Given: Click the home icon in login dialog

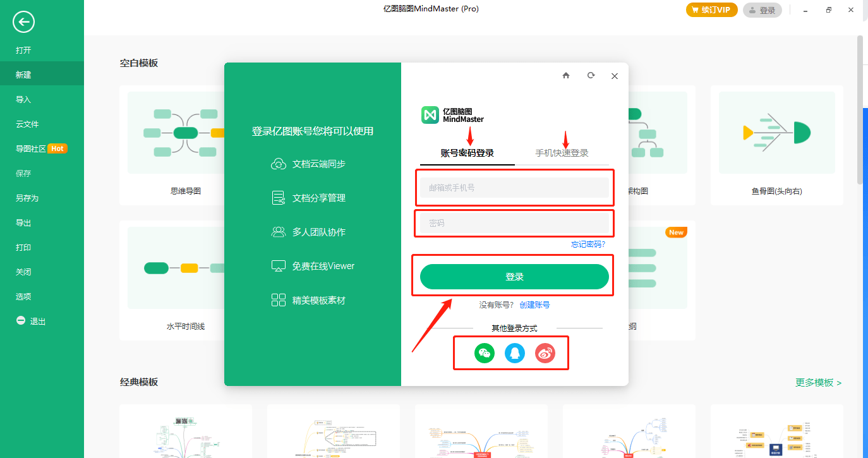Looking at the screenshot, I should 566,75.
